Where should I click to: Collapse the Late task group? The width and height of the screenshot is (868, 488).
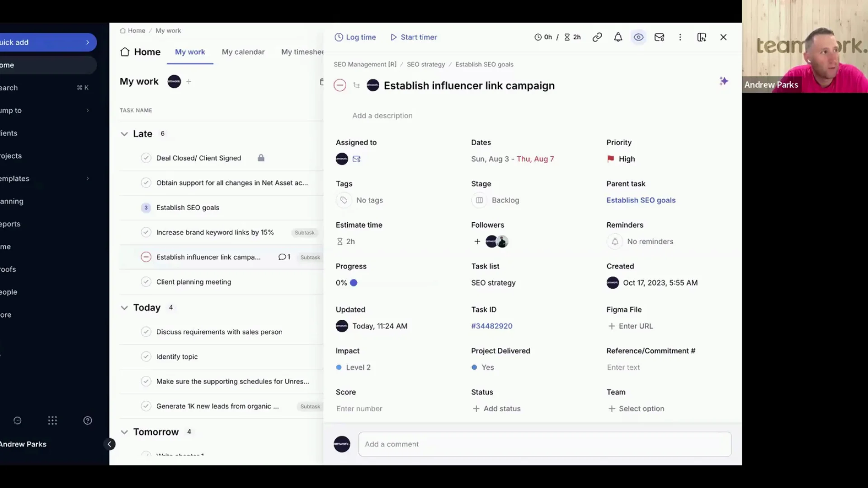[124, 134]
